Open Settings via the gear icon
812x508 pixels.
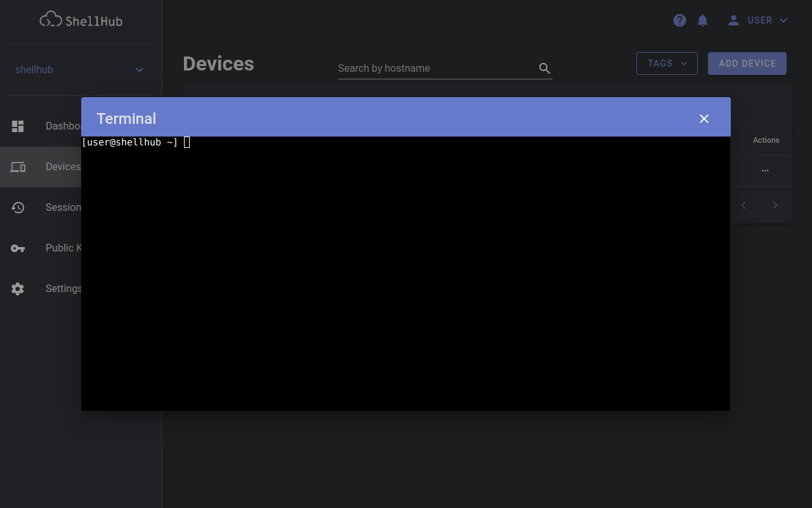click(x=18, y=288)
